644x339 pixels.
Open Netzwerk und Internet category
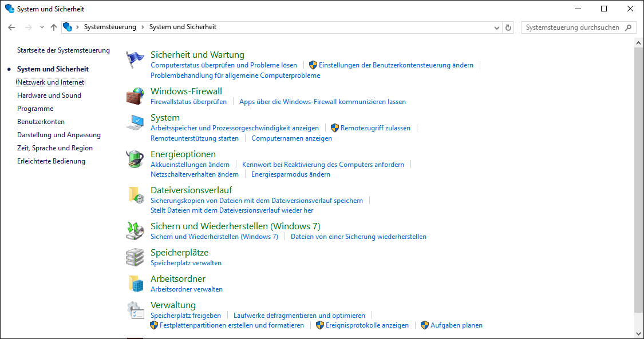click(x=51, y=82)
